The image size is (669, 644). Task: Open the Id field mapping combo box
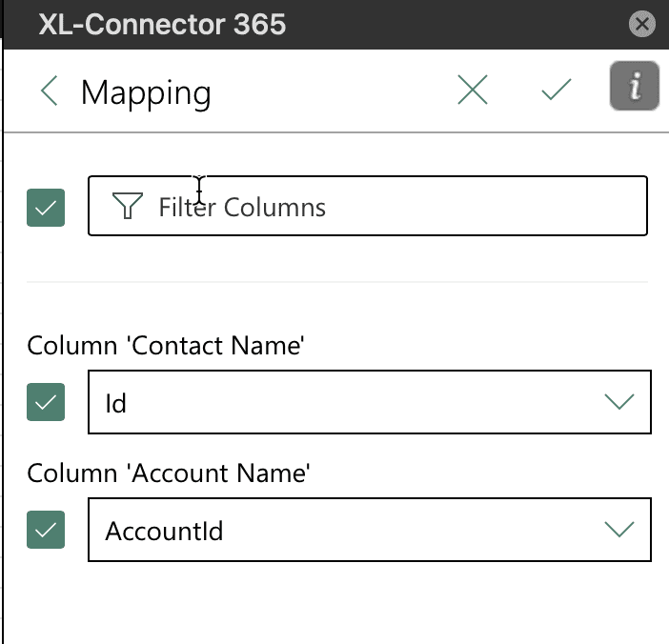tap(370, 402)
